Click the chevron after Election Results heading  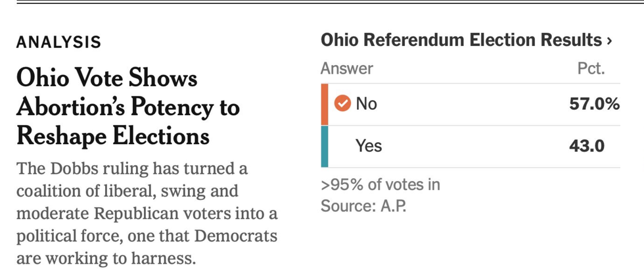pos(609,41)
